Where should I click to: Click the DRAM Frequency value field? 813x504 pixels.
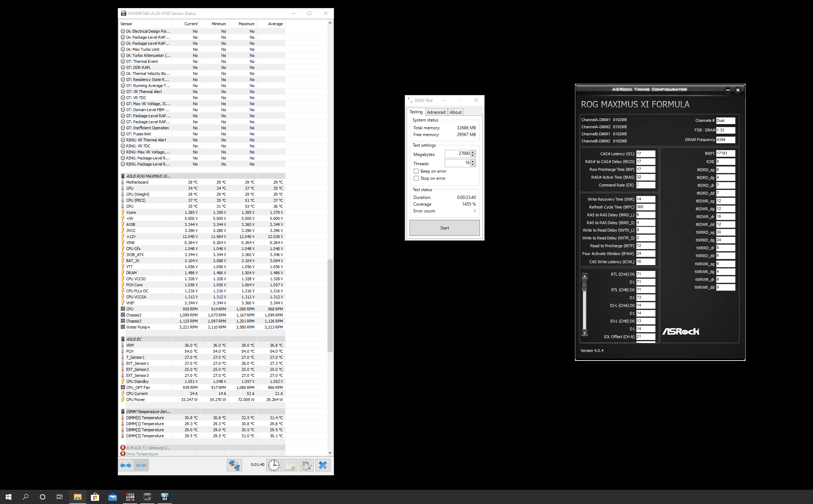[725, 140]
